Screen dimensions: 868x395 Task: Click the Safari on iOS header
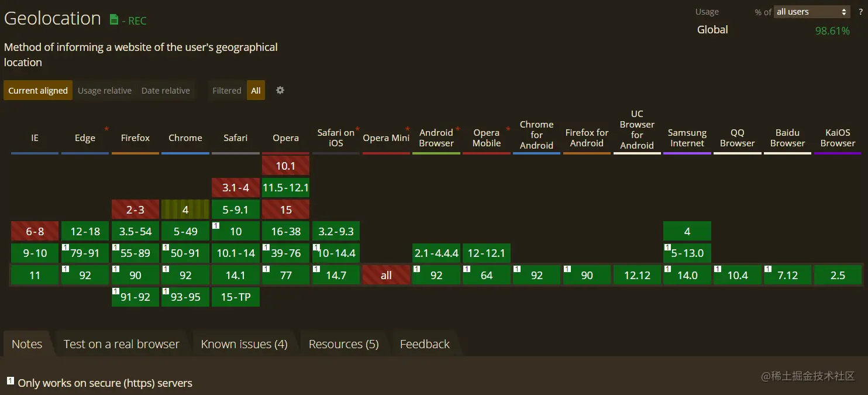336,138
